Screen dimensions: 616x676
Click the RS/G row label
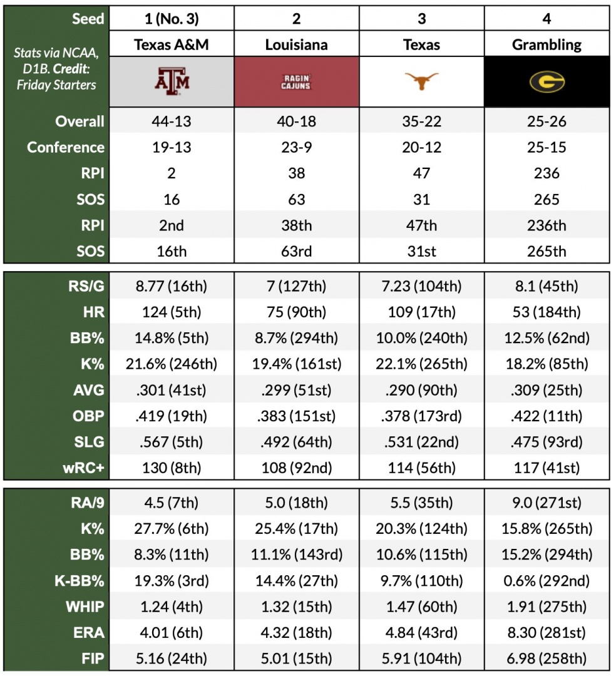pyautogui.click(x=87, y=287)
